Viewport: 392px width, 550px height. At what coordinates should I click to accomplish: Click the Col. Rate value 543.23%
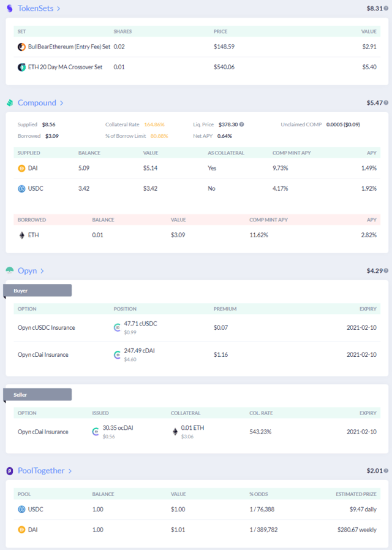(260, 432)
